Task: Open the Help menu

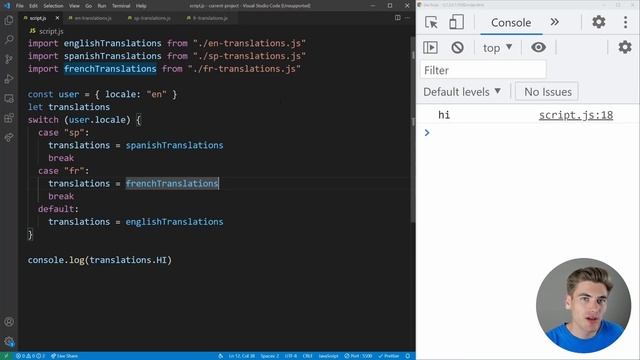Action: tap(141, 6)
